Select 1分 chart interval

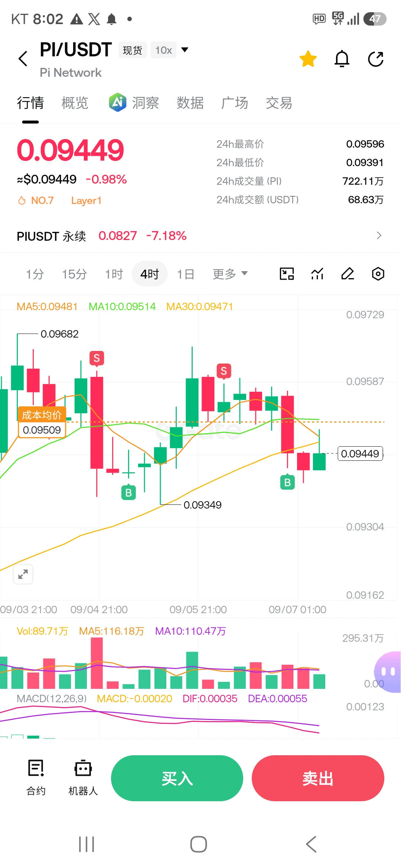pos(35,274)
